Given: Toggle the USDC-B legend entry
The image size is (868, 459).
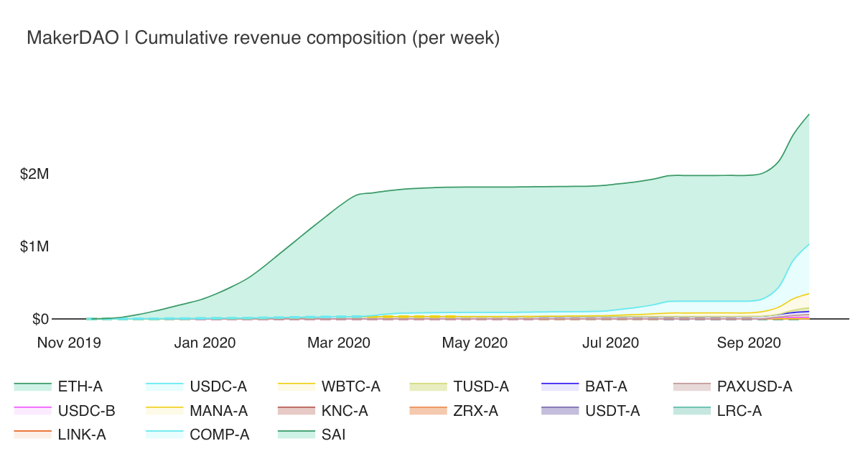Looking at the screenshot, I should (65, 411).
